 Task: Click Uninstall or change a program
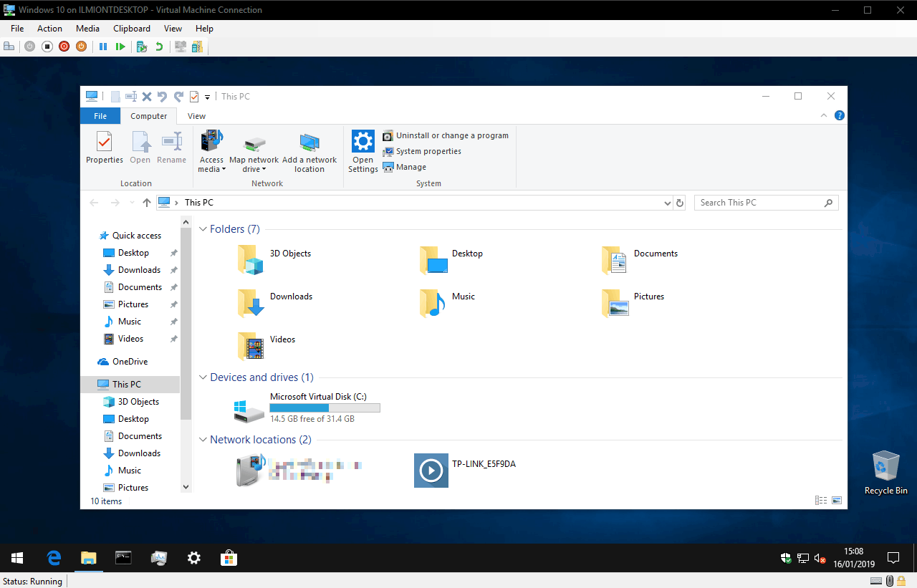445,135
